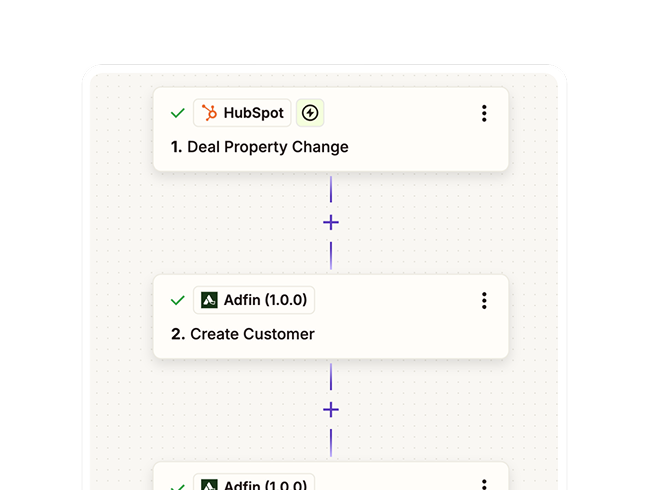Viewport: 648px width, 490px height.
Task: Open the "2. Create Customer" step title
Action: (243, 334)
